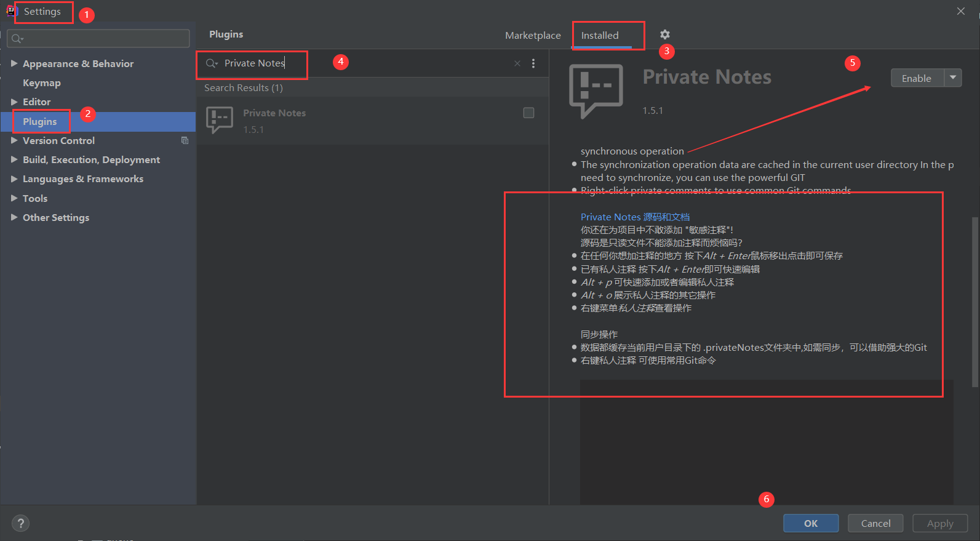Image resolution: width=980 pixels, height=541 pixels.
Task: Expand Other Settings node
Action: point(14,217)
